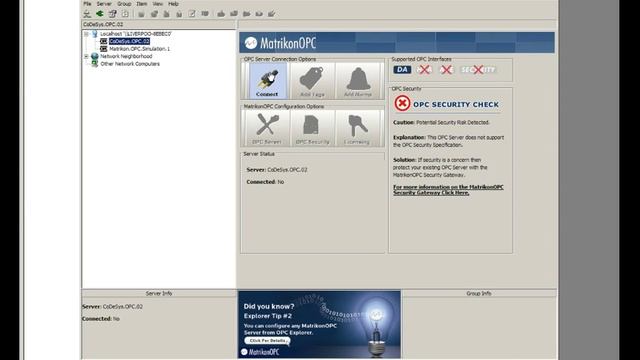Click the MatrikonOPC logo in the header banner
Viewport: 640px width, 360px height.
pyautogui.click(x=280, y=43)
